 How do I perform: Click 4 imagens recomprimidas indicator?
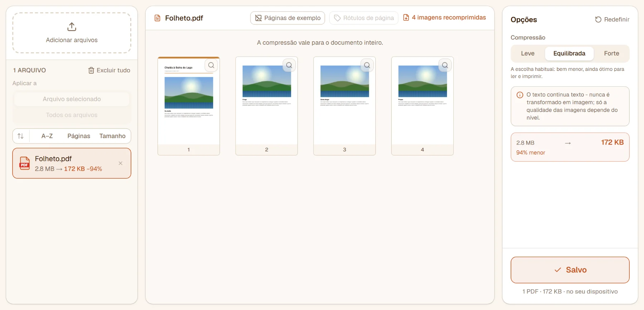pyautogui.click(x=444, y=18)
